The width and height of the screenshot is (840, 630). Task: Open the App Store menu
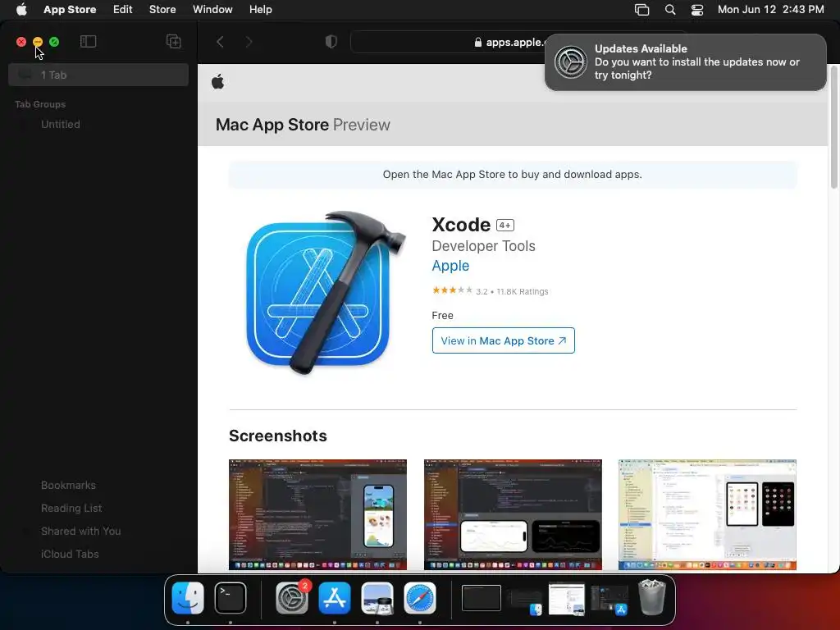[x=70, y=10]
